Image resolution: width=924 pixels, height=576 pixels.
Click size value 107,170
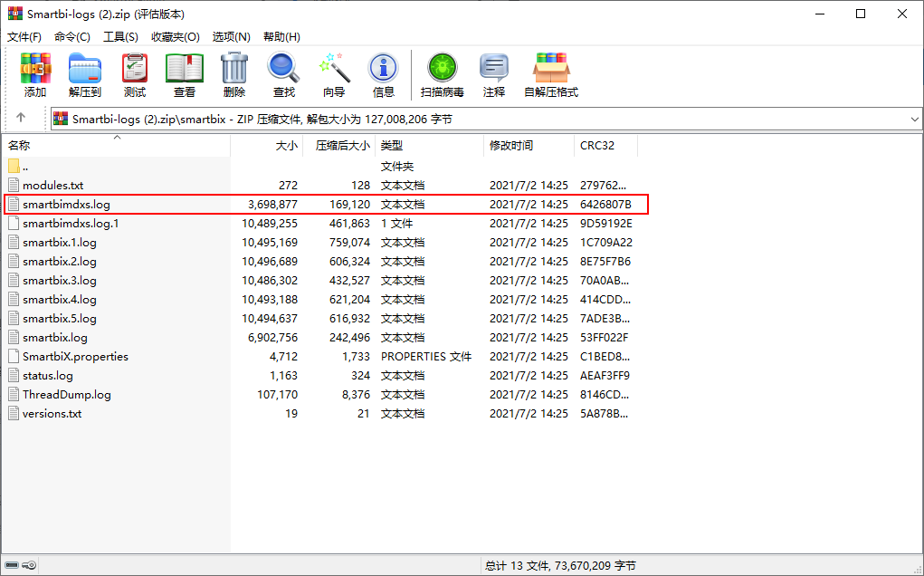(278, 395)
